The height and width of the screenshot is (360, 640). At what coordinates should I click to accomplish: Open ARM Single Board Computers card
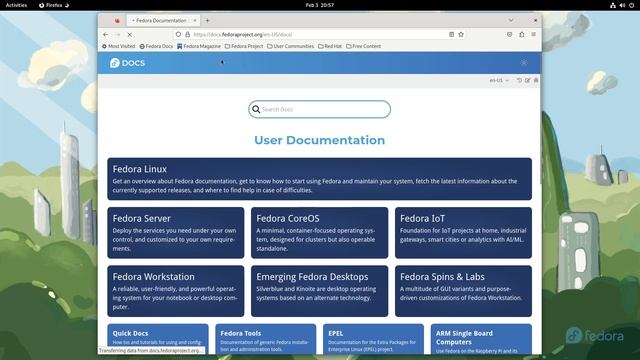(x=481, y=339)
